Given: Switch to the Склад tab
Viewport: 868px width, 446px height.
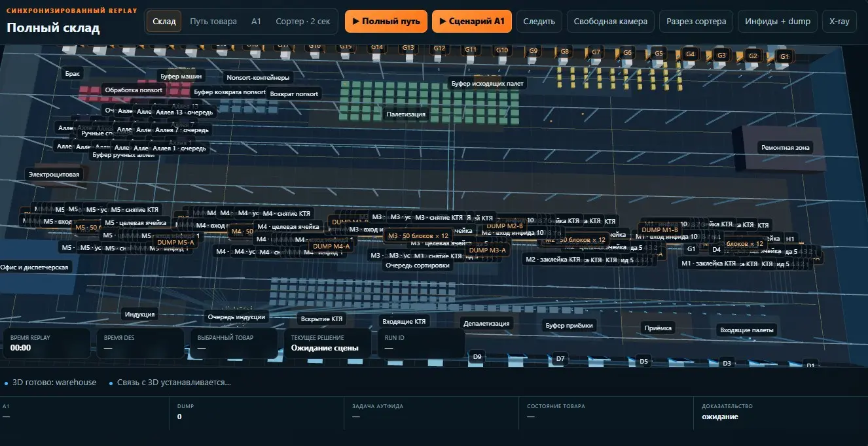Looking at the screenshot, I should pyautogui.click(x=164, y=22).
